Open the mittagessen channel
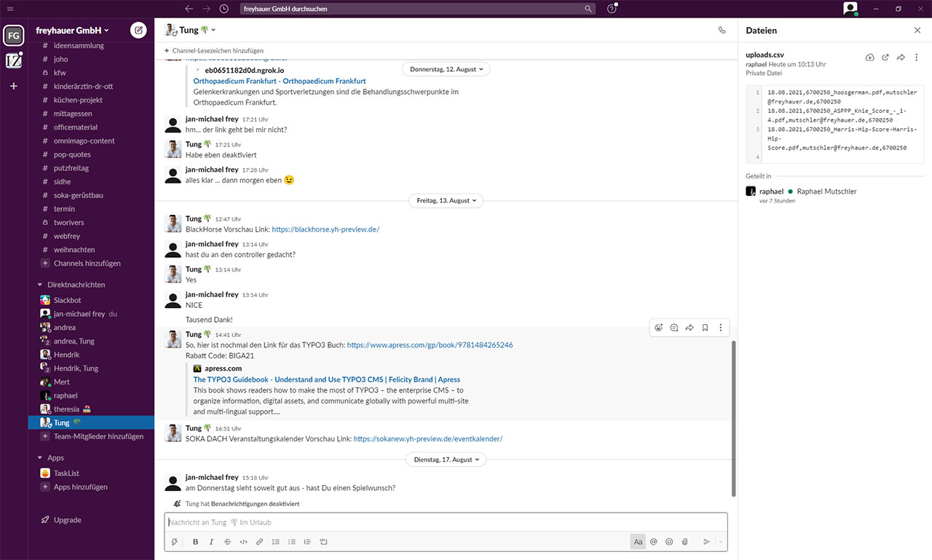Viewport: 932px width, 560px height. pos(73,114)
